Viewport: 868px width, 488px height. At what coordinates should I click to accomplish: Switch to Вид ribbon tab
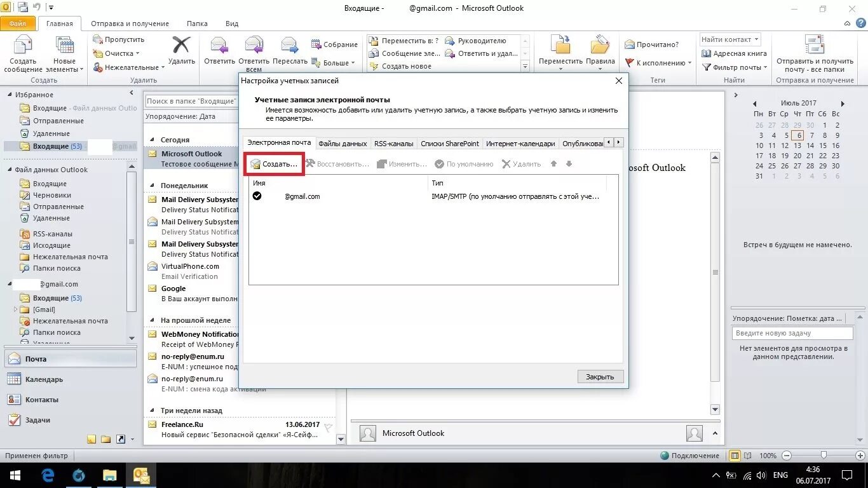232,24
